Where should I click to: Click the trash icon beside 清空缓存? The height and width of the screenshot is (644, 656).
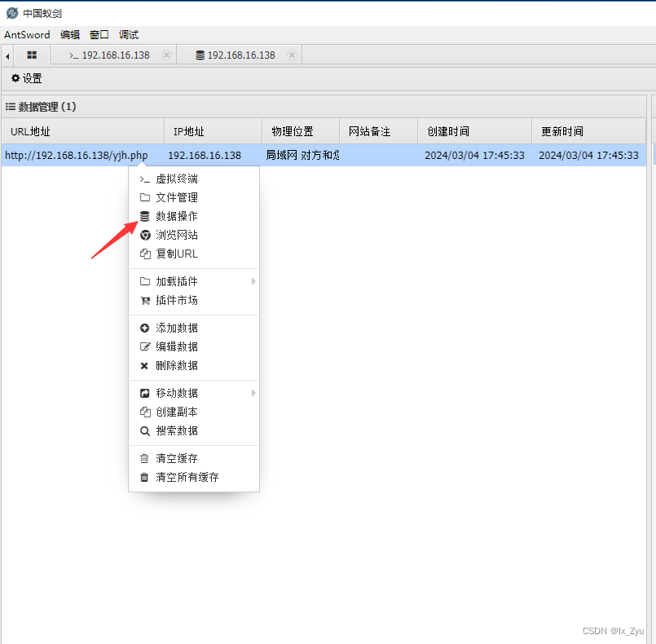point(144,459)
